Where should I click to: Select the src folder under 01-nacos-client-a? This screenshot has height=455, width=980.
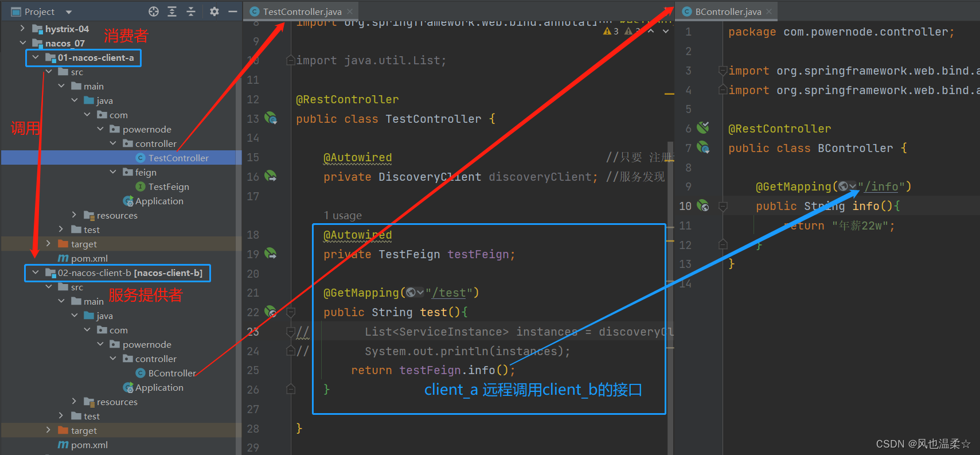pyautogui.click(x=77, y=72)
